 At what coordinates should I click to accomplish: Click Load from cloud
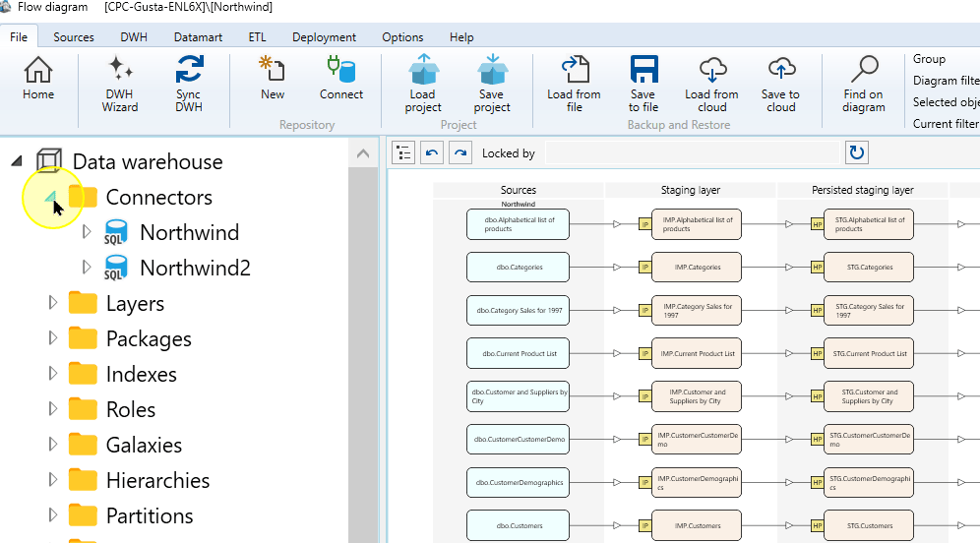[x=711, y=84]
